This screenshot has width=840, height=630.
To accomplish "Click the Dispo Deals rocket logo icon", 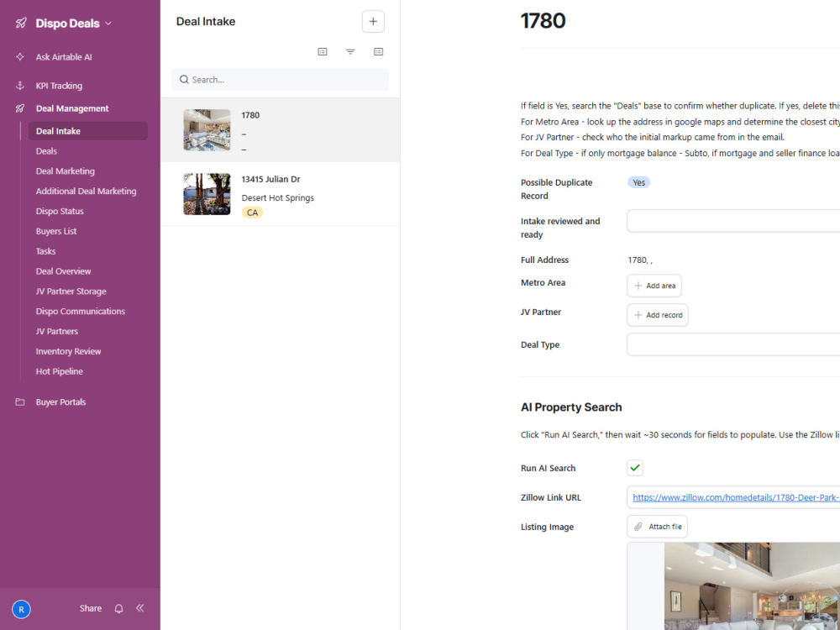I will [x=21, y=23].
